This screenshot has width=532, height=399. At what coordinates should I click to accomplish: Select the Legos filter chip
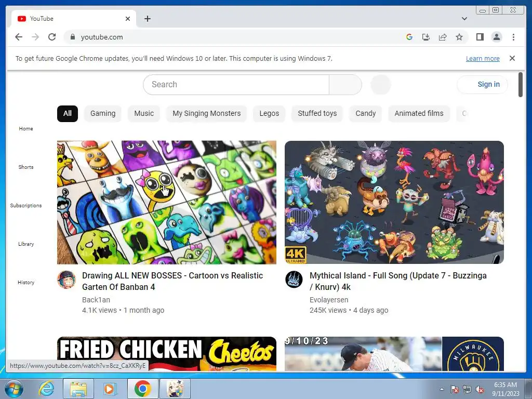point(270,113)
